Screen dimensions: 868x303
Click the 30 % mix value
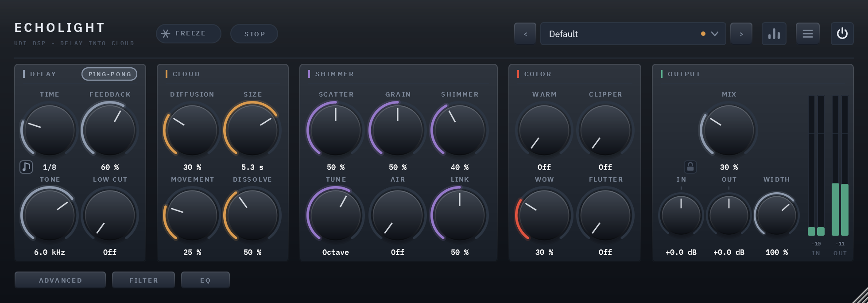729,167
